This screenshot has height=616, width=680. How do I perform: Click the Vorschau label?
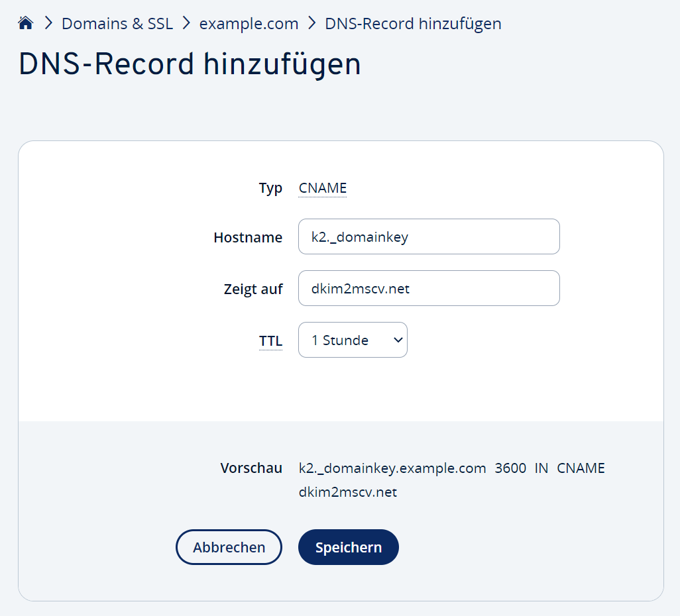point(252,468)
